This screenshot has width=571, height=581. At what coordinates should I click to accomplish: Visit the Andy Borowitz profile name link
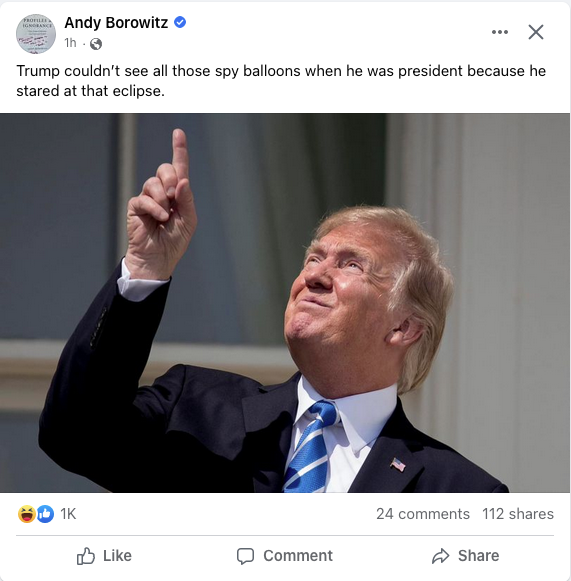pyautogui.click(x=116, y=23)
